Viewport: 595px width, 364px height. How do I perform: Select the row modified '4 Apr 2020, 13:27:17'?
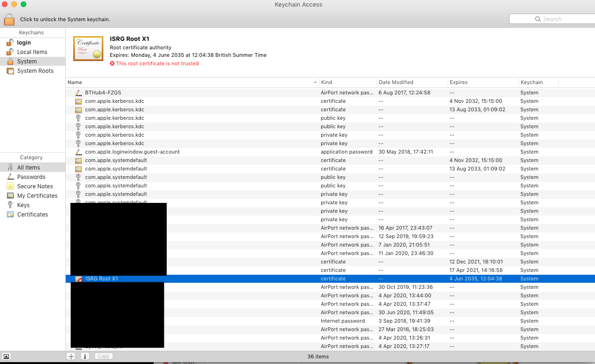click(330, 347)
